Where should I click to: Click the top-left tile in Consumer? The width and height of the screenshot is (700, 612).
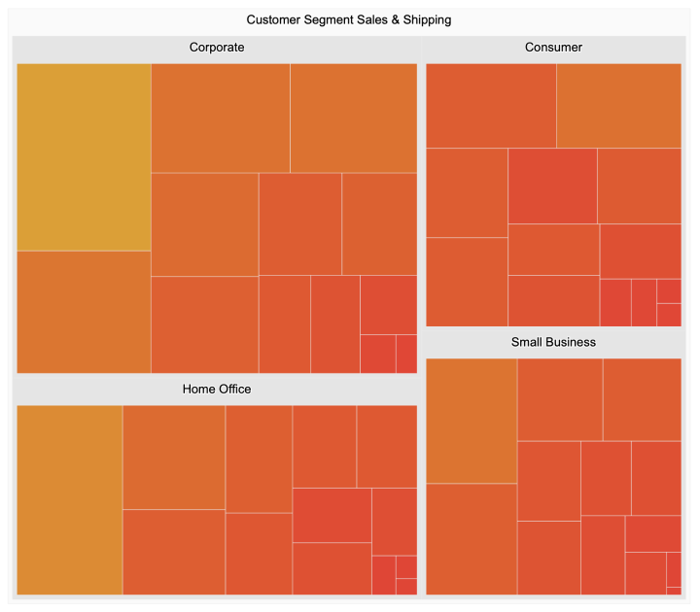[x=491, y=105]
